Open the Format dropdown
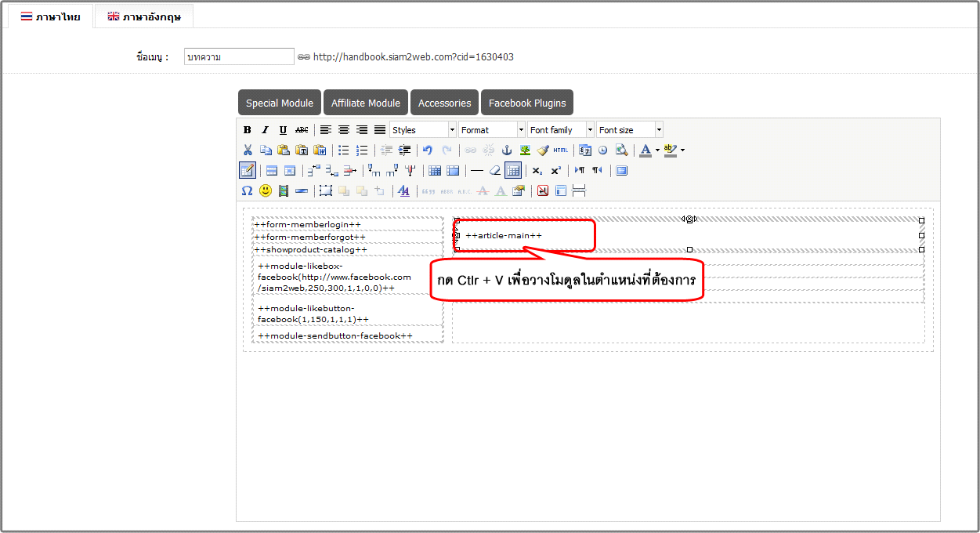This screenshot has width=980, height=533. coord(492,130)
